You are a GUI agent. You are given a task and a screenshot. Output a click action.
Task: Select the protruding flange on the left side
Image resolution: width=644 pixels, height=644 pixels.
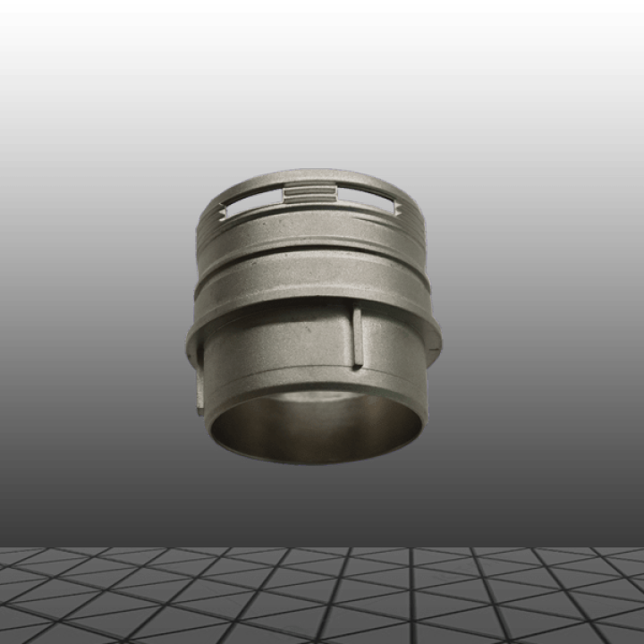[x=191, y=340]
